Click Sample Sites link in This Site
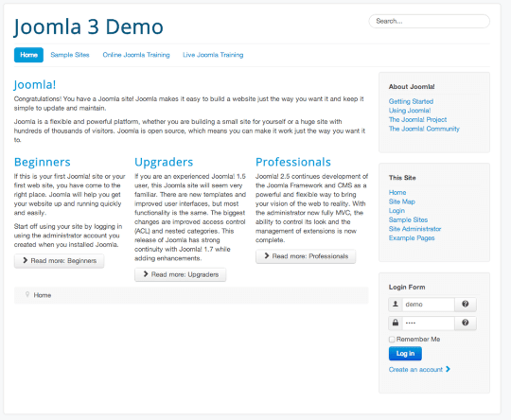This screenshot has width=511, height=420. pyautogui.click(x=408, y=219)
